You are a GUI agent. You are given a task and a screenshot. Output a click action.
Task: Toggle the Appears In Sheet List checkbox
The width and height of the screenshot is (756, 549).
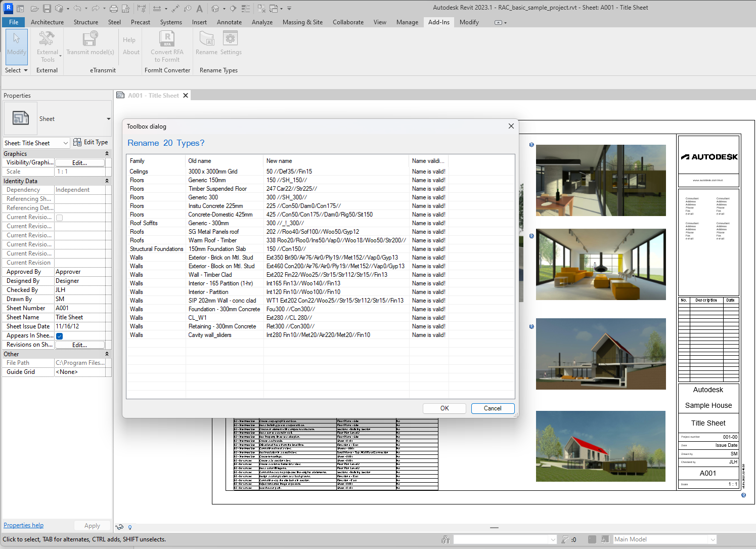click(60, 336)
